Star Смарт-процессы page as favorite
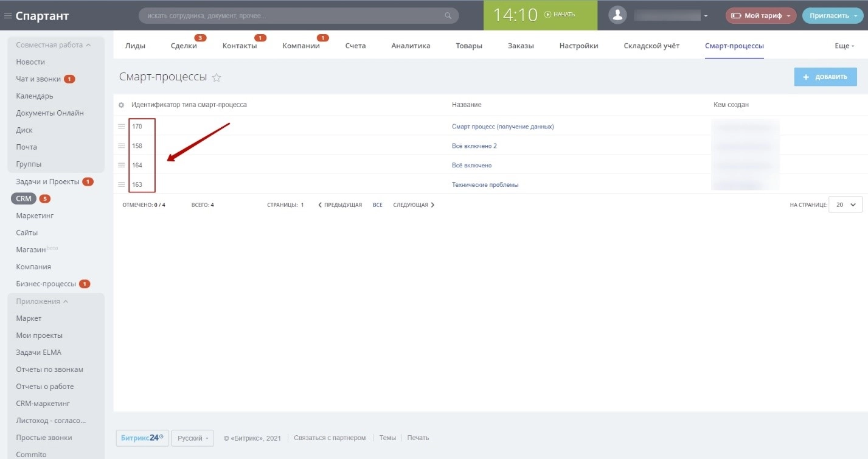The width and height of the screenshot is (868, 459). click(x=217, y=77)
